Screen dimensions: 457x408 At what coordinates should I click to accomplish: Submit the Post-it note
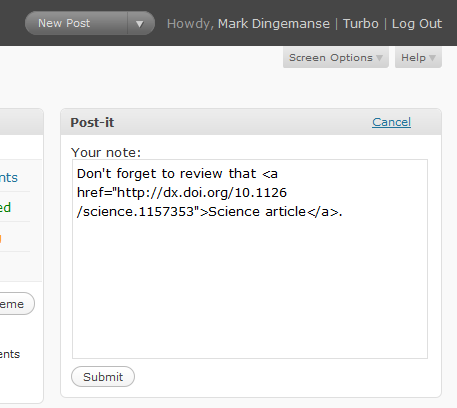(x=103, y=377)
